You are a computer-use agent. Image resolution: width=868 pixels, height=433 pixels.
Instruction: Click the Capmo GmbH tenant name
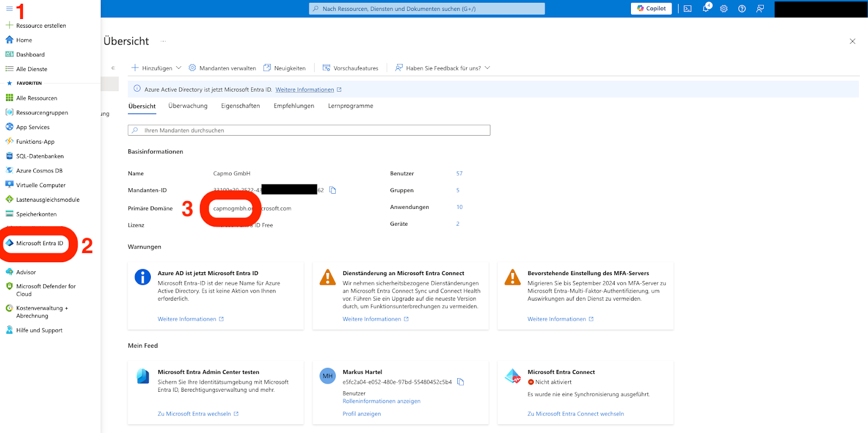coord(232,174)
